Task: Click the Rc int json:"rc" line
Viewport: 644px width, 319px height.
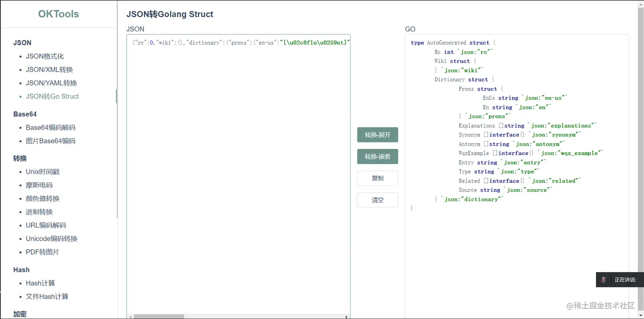Action: (x=464, y=52)
